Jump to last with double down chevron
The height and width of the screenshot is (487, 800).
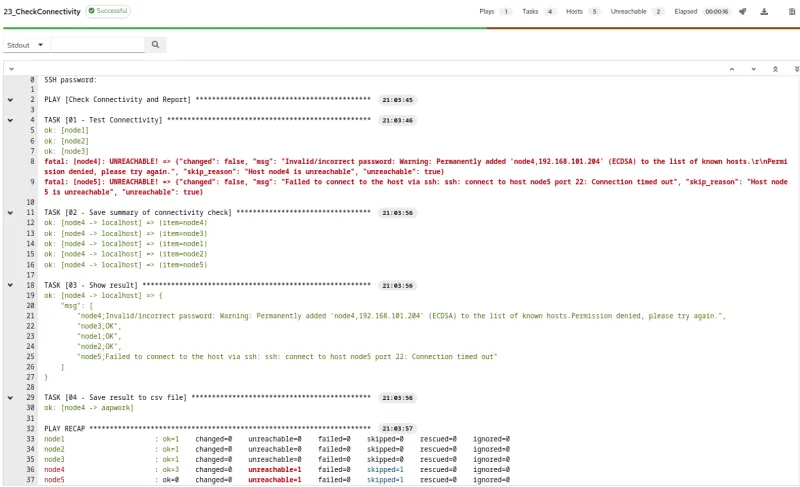[796, 69]
